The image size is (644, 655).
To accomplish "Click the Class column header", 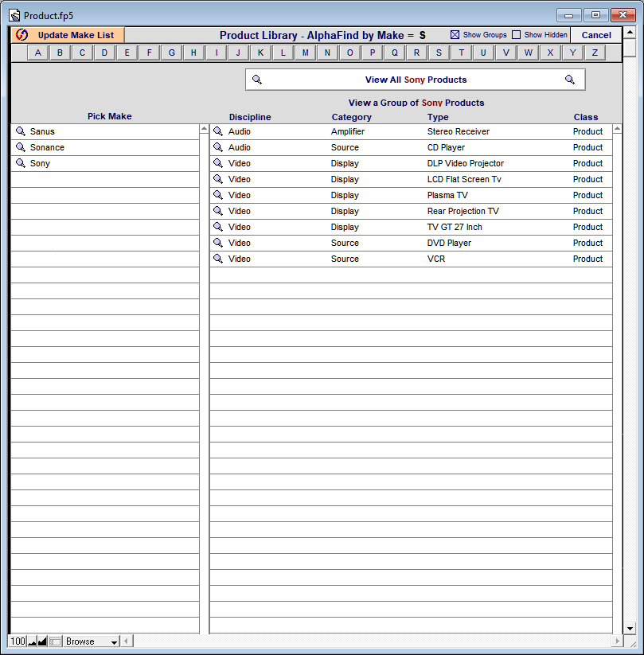I will (586, 117).
